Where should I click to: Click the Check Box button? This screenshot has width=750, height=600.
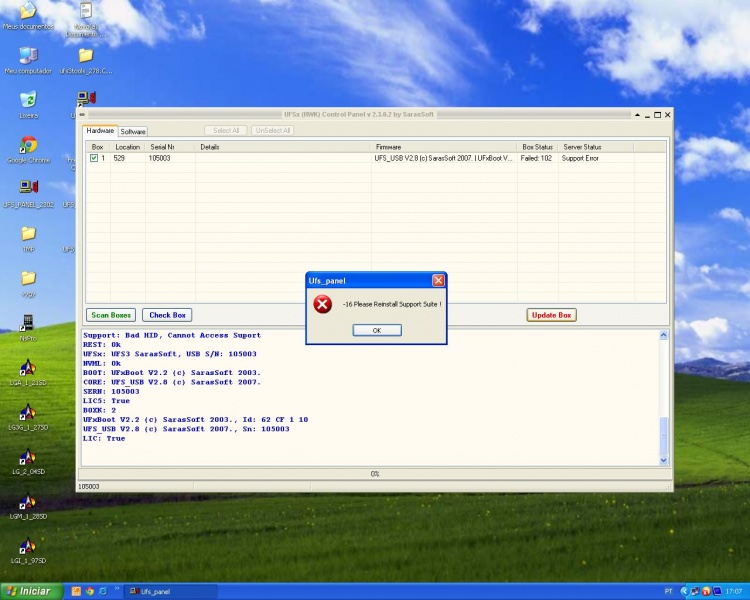pyautogui.click(x=167, y=315)
